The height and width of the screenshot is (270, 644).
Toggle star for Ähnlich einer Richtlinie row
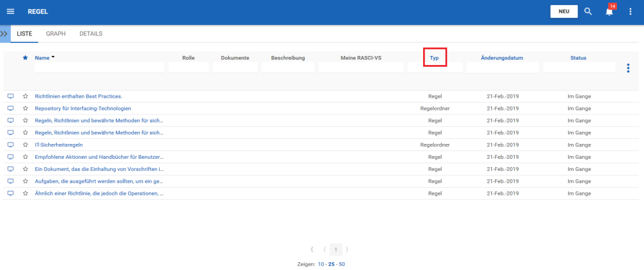[26, 193]
